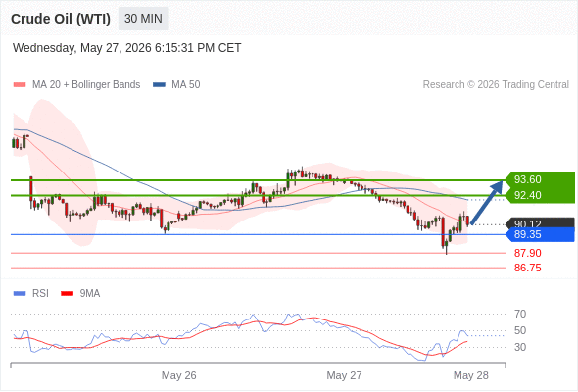
Task: Click the RSI 30 level label
Action: pos(520,347)
